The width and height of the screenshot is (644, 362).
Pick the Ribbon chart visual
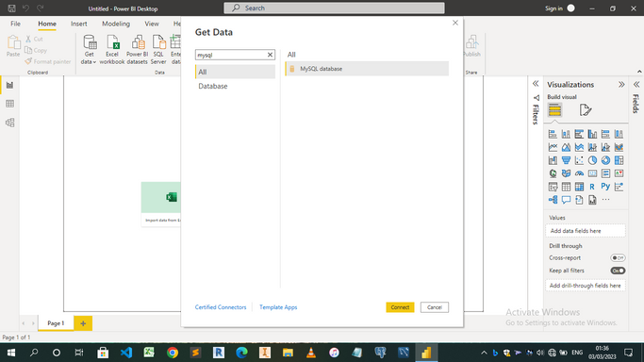point(619,147)
